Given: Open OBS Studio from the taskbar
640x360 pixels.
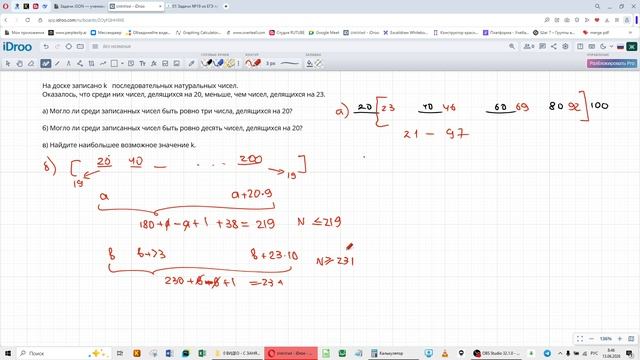Looking at the screenshot, I should point(496,353).
